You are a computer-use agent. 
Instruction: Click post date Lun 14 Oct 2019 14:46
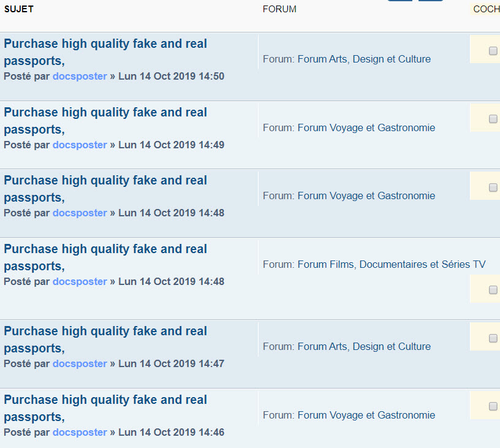click(171, 432)
